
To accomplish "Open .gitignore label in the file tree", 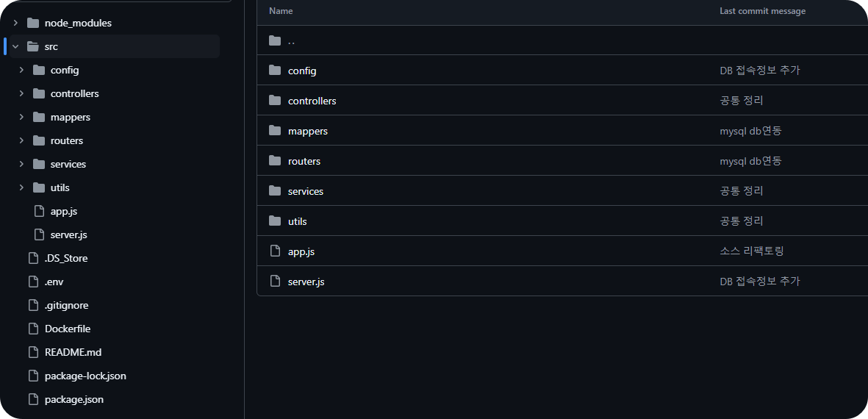I will click(x=66, y=306).
